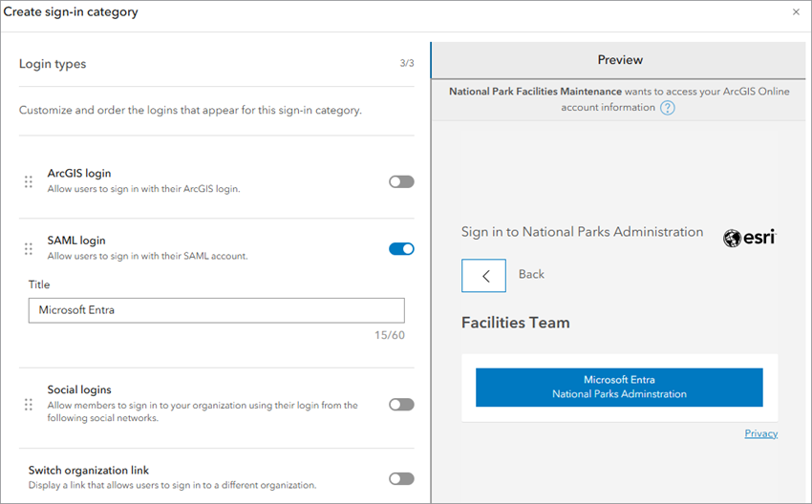Enable the ArcGIS login toggle
Image resolution: width=812 pixels, height=504 pixels.
coord(401,181)
